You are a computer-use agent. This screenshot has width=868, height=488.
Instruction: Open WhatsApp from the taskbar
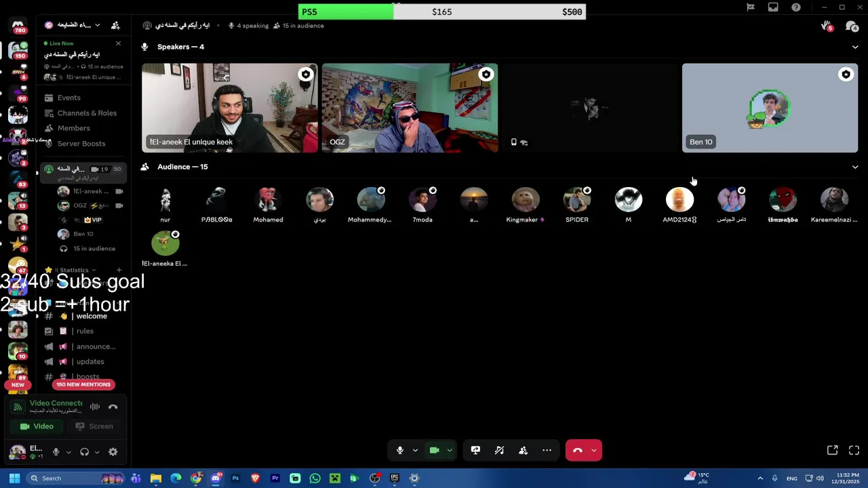point(315,479)
